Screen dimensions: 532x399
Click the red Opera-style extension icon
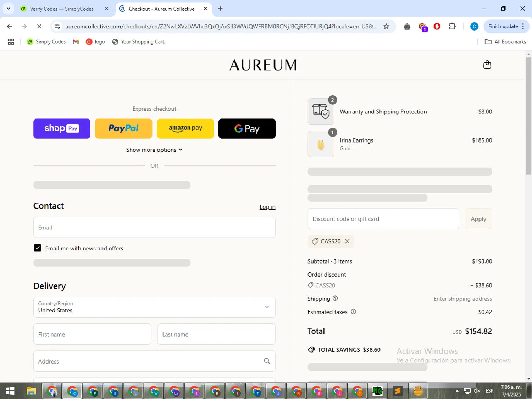[x=437, y=26]
